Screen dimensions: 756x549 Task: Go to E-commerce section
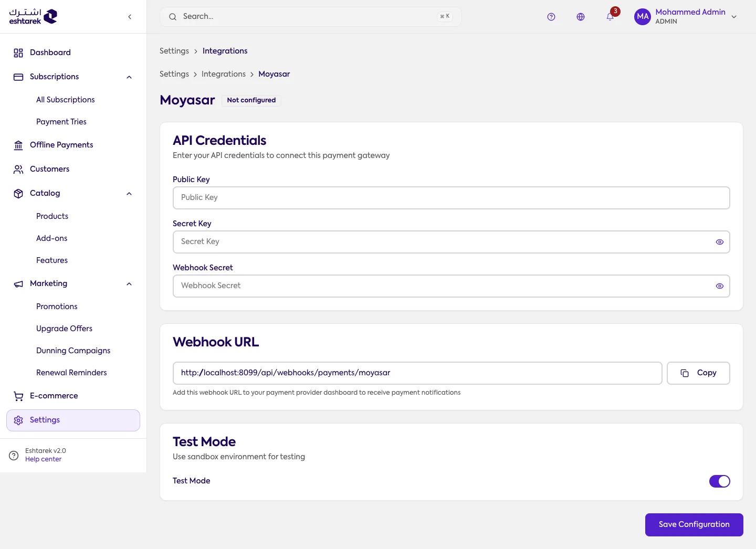73,396
